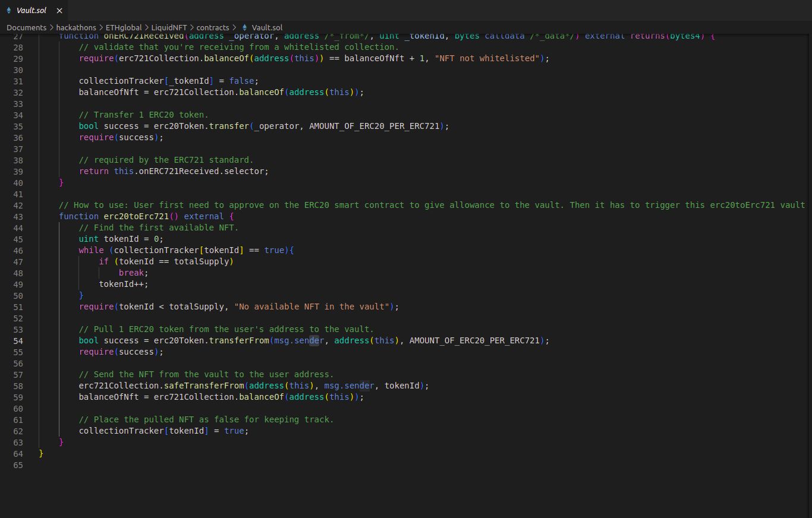Close the Vault.sol tab
This screenshot has height=518, width=812.
tap(59, 11)
